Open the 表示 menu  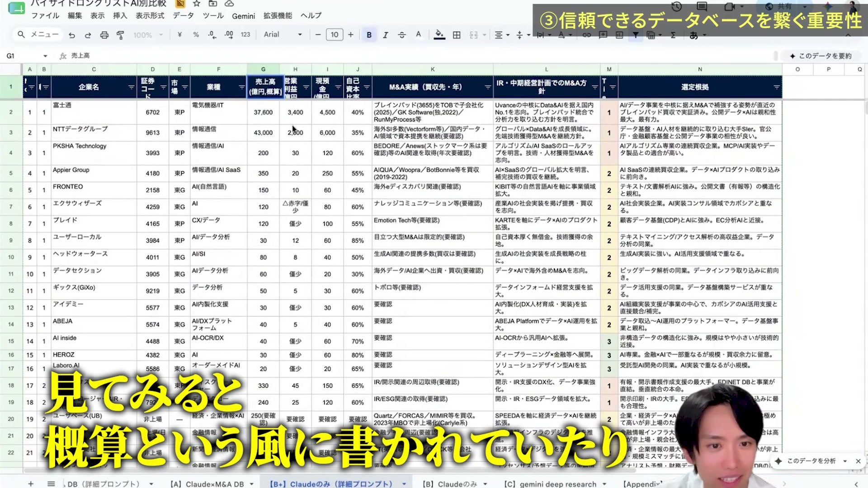(98, 15)
